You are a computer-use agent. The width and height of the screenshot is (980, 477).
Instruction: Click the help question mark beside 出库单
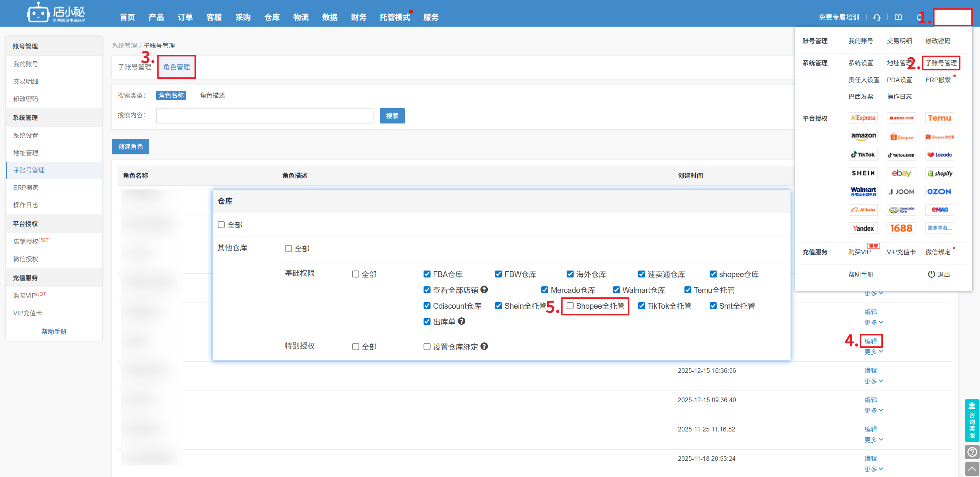pyautogui.click(x=461, y=321)
